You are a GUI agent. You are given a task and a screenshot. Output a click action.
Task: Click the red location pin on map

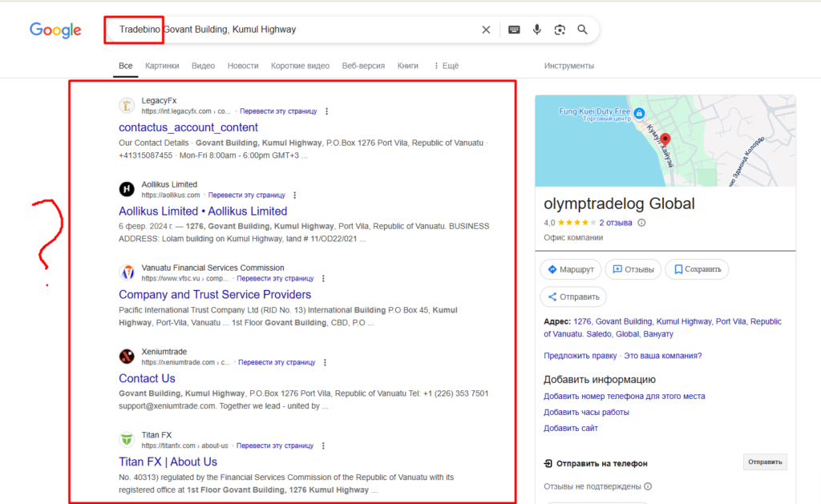[x=665, y=139]
